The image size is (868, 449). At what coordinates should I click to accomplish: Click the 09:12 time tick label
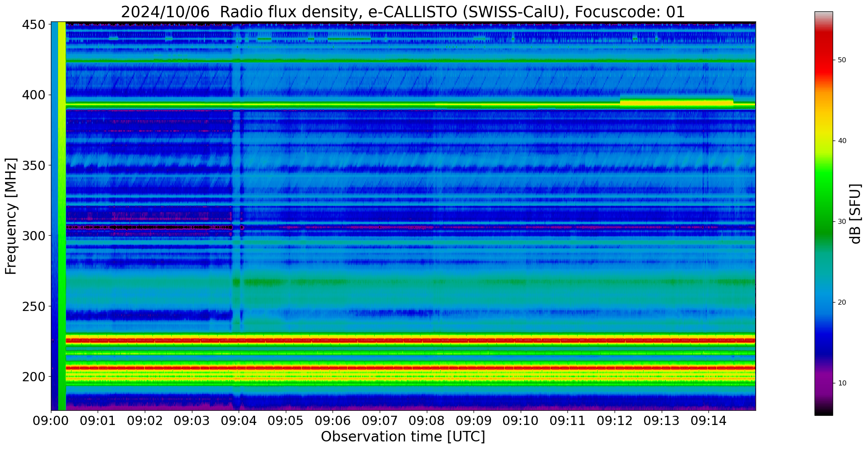[615, 421]
